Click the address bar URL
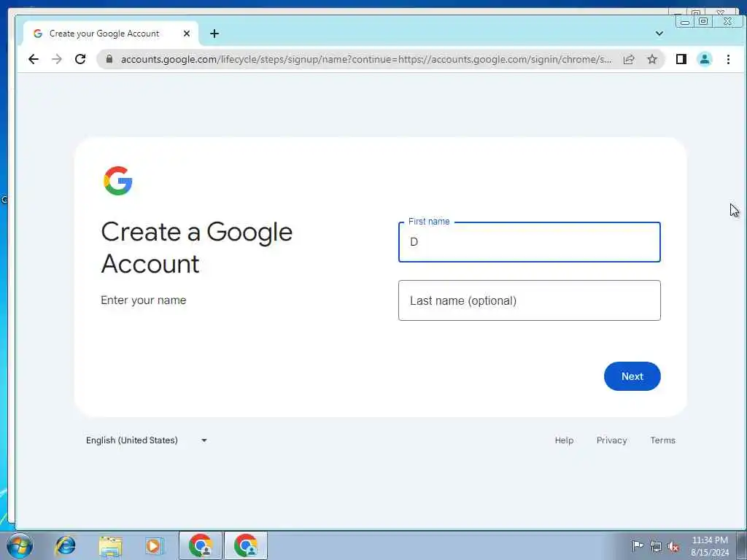The height and width of the screenshot is (560, 747). click(366, 59)
